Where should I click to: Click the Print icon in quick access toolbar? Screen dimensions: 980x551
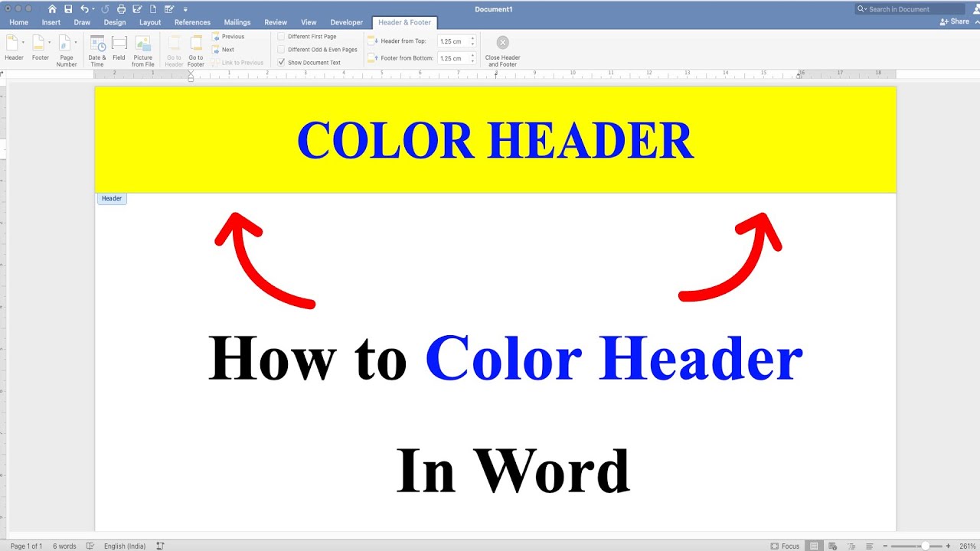121,9
